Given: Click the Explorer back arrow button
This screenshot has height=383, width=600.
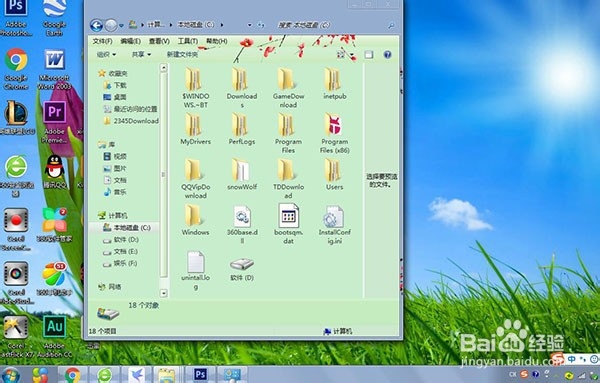Looking at the screenshot, I should 96,25.
